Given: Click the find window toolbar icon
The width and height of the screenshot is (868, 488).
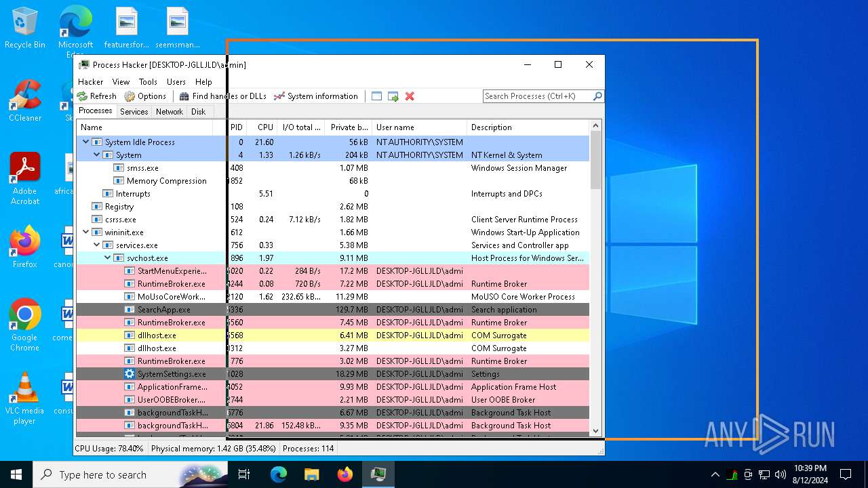Looking at the screenshot, I should pyautogui.click(x=377, y=96).
